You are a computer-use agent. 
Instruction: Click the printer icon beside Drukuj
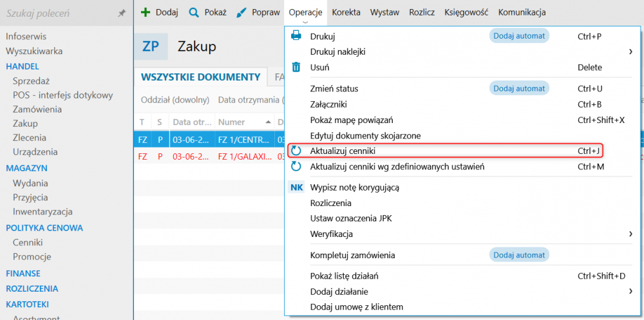pos(296,36)
